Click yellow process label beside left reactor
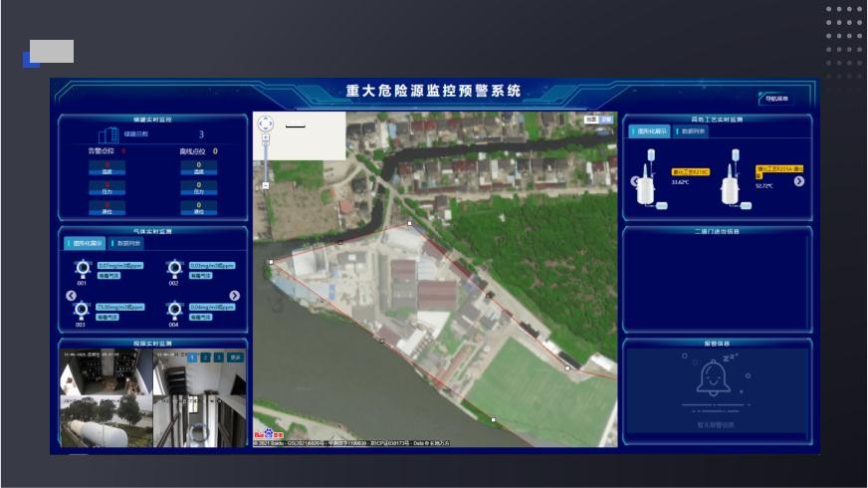This screenshot has height=488, width=868. [x=690, y=172]
